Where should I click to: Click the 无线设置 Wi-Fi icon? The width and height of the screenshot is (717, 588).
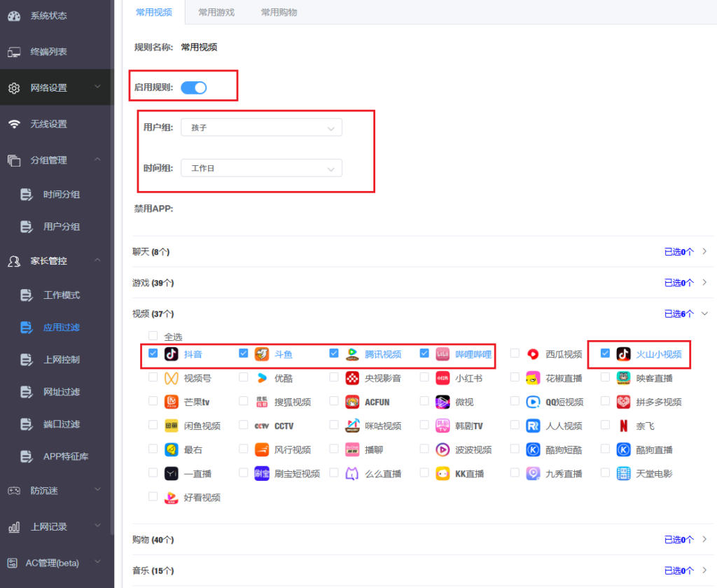pyautogui.click(x=14, y=124)
